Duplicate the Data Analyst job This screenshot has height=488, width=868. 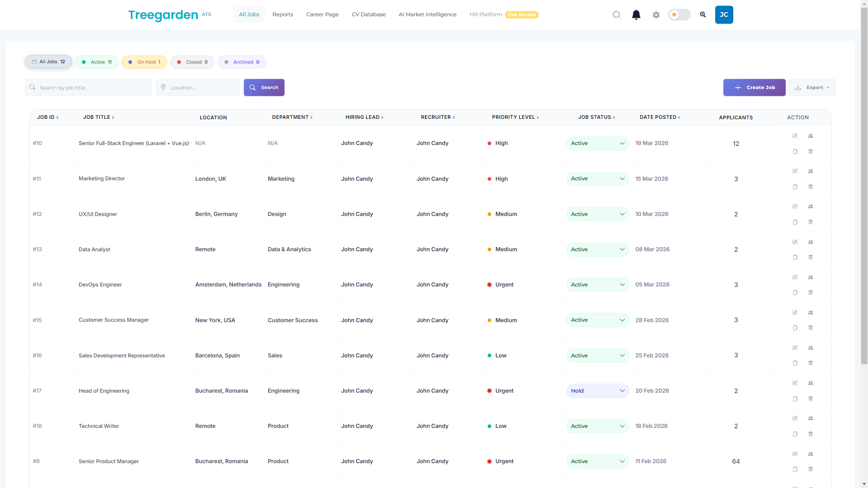click(795, 258)
